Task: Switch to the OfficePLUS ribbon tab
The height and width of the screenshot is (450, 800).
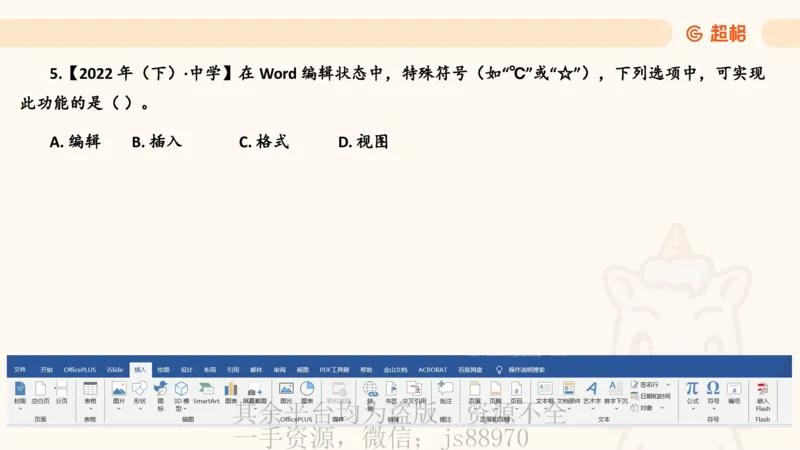Action: tap(80, 369)
